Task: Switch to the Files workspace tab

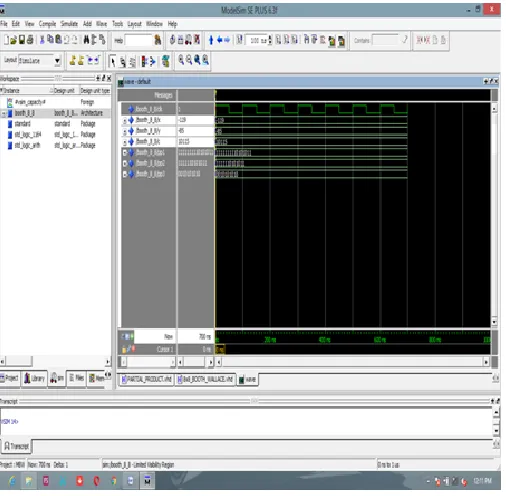Action: (76, 378)
